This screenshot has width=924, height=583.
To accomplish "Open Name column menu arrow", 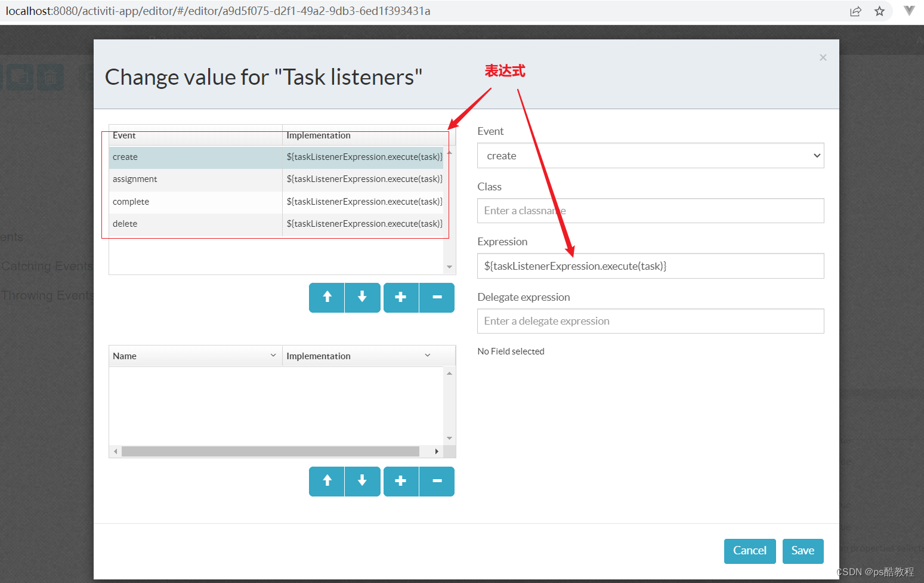I will 273,356.
